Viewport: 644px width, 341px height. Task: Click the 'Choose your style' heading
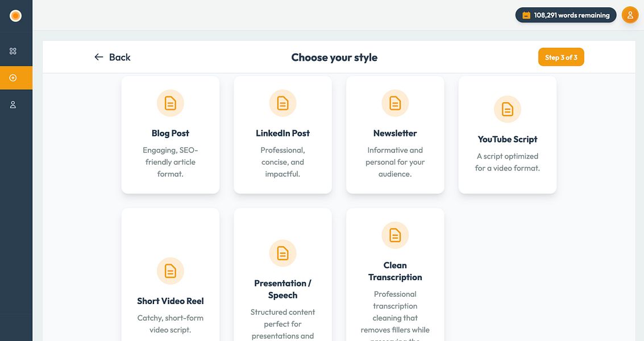tap(334, 57)
